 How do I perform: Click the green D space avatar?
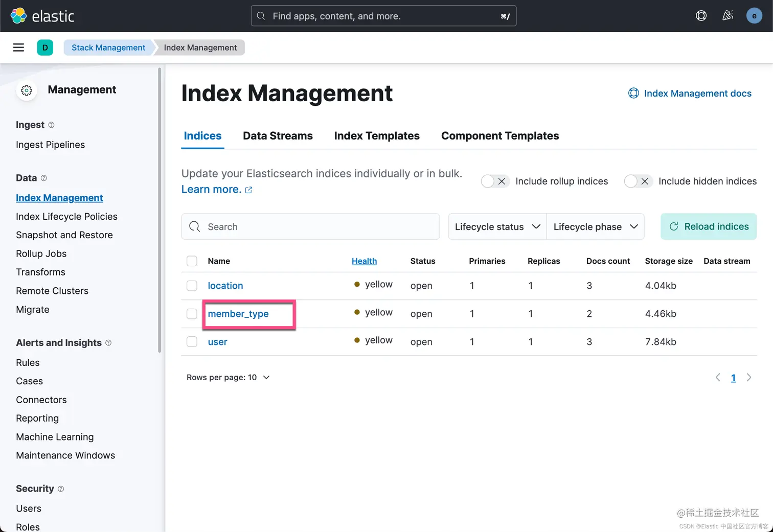(x=45, y=48)
